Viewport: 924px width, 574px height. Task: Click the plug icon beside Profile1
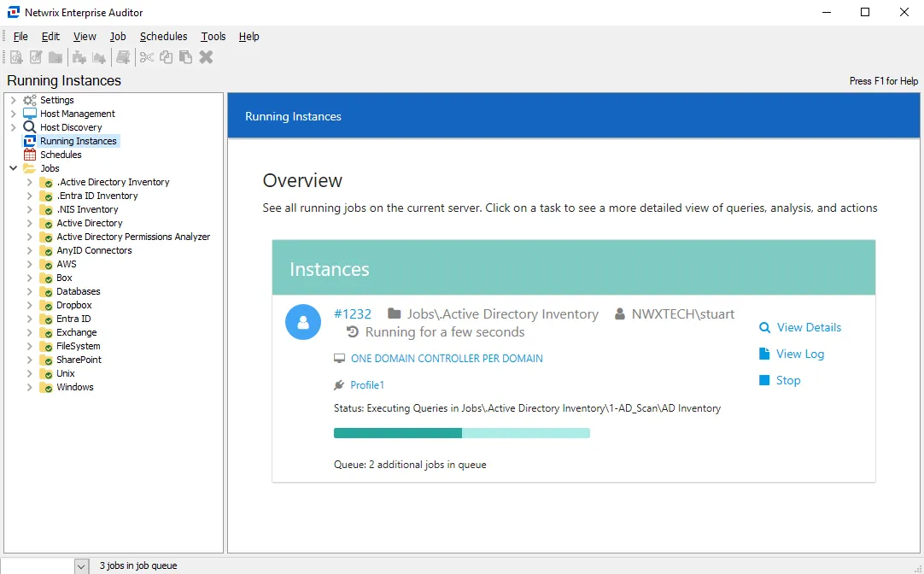pos(339,385)
